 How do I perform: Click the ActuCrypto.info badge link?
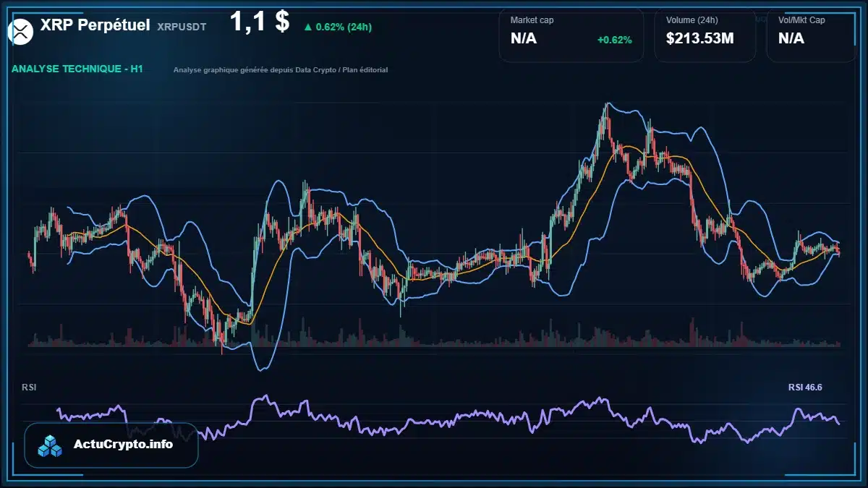[x=111, y=445]
